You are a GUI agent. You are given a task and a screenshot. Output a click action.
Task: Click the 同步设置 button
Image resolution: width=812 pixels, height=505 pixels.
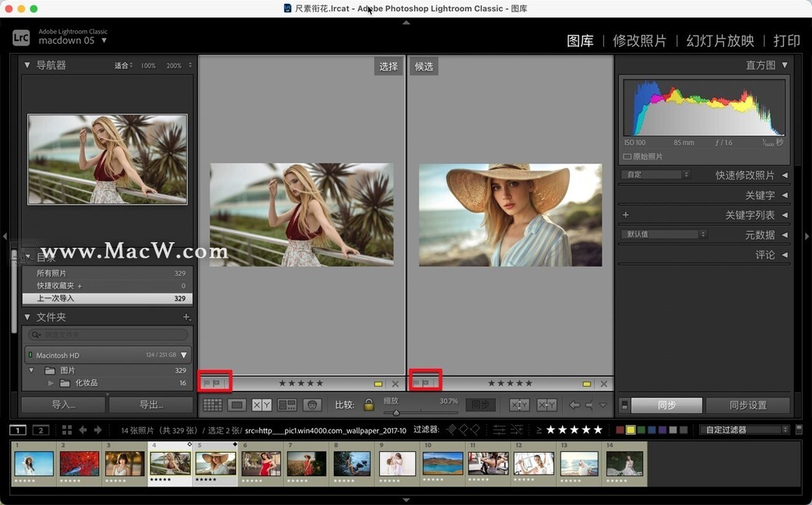pos(747,405)
